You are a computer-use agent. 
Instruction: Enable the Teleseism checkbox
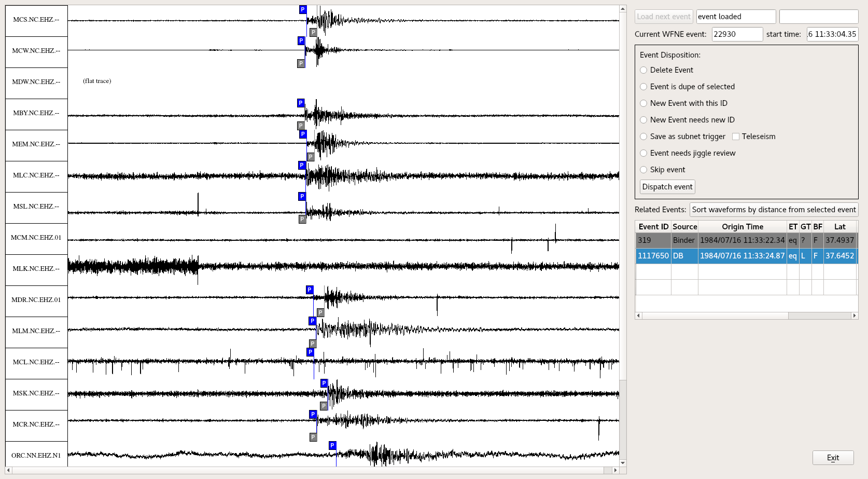pyautogui.click(x=736, y=136)
